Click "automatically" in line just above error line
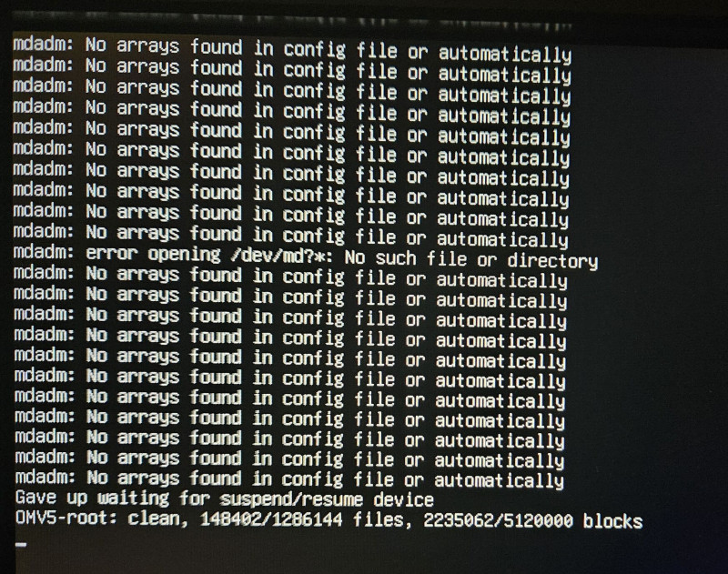The height and width of the screenshot is (574, 728). (x=502, y=240)
